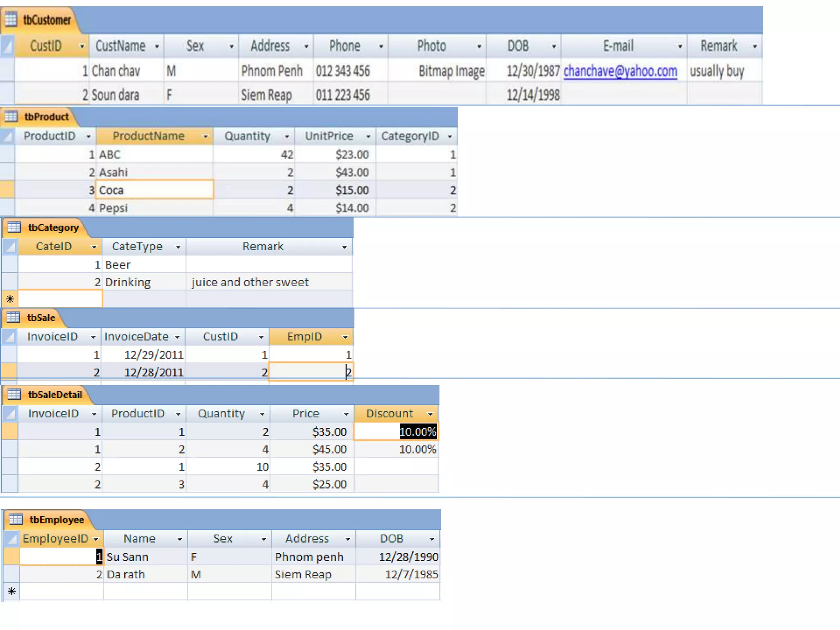Click the InvoiceDate column header in tbSale
The image size is (840, 630).
[x=136, y=337]
